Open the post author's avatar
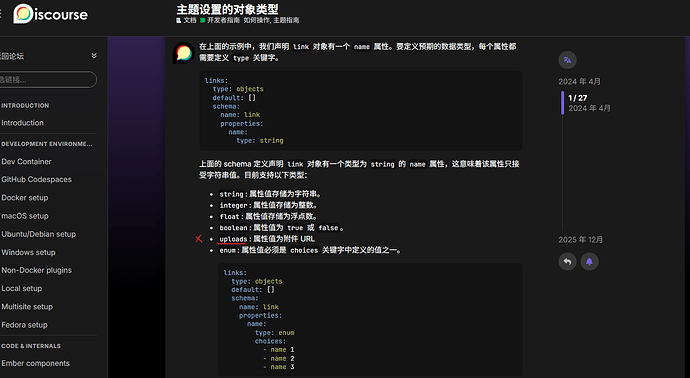 pyautogui.click(x=184, y=53)
